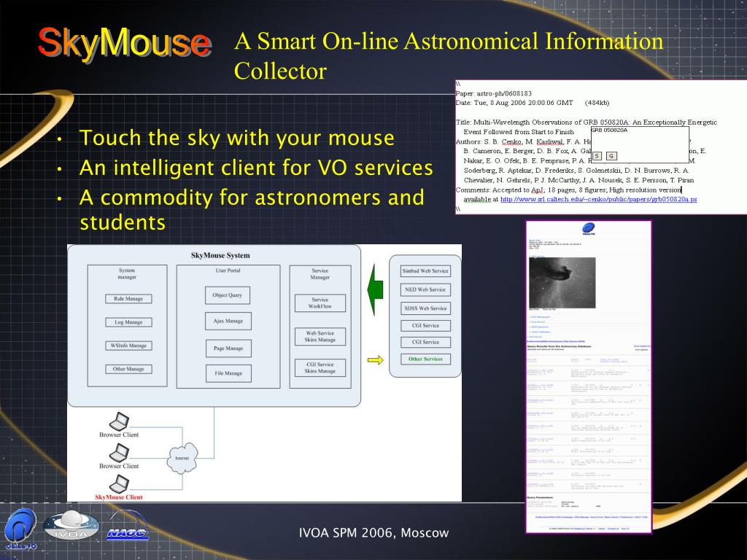Click the Service Manager column heading

320,274
